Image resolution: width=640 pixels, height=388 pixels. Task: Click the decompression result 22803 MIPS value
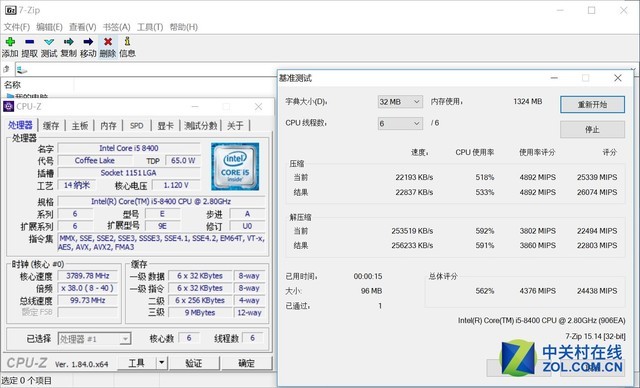click(597, 246)
